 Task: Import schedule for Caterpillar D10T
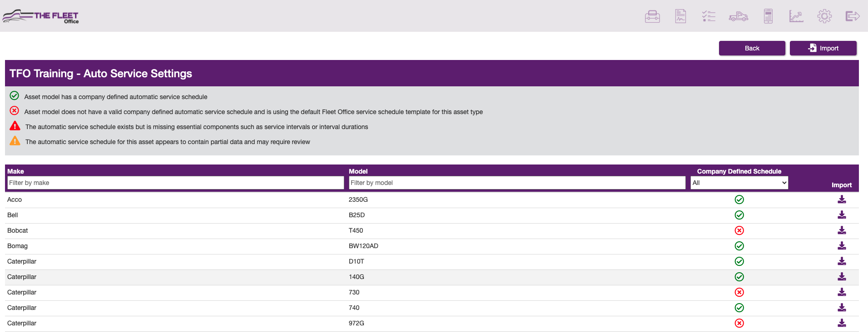point(842,261)
